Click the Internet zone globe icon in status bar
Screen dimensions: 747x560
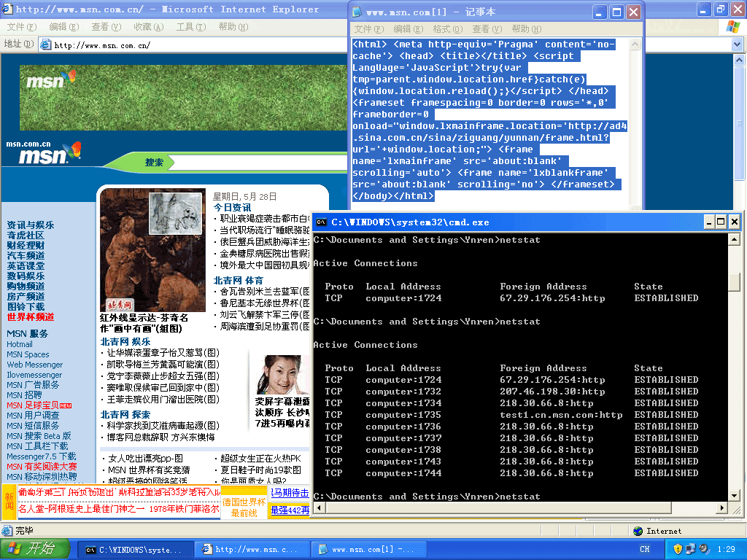tap(638, 531)
